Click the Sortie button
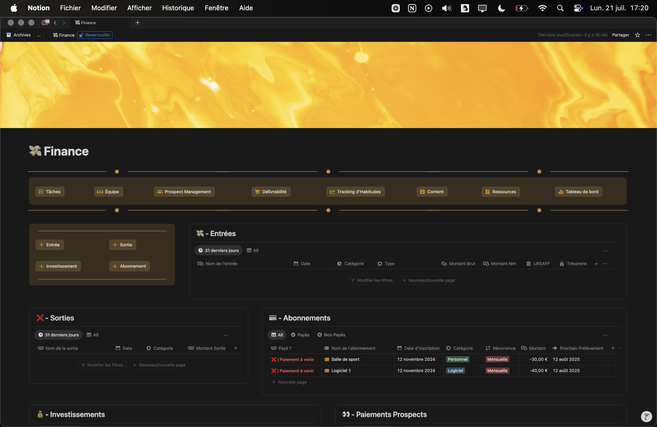657x427 pixels. pyautogui.click(x=122, y=244)
